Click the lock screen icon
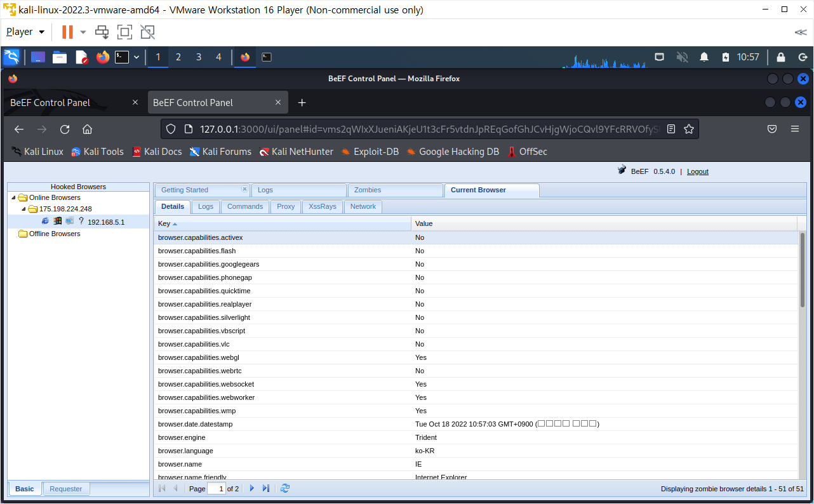 (781, 57)
